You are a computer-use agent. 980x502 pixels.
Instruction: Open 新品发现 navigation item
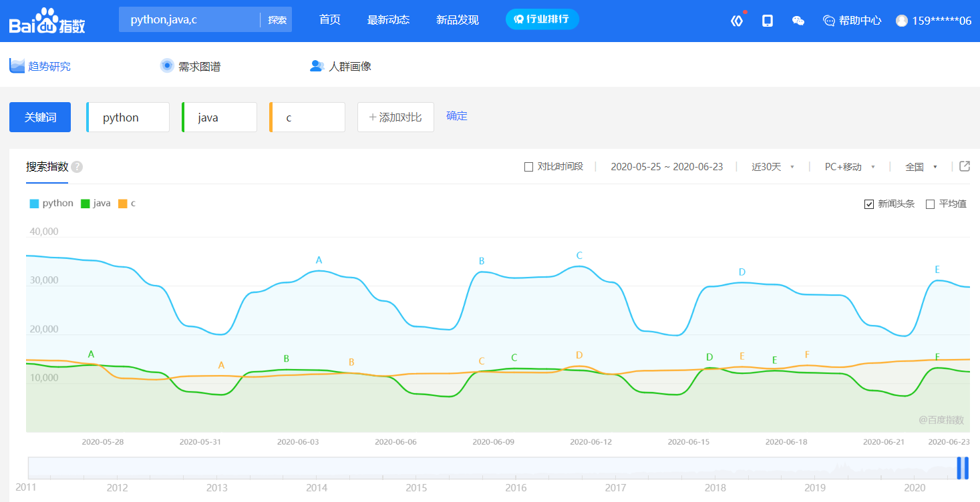[458, 20]
